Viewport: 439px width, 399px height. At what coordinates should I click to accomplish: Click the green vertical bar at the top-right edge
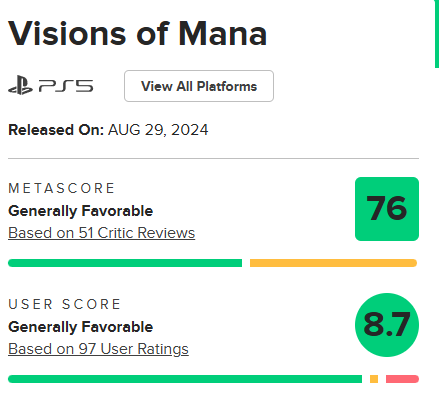point(437,34)
